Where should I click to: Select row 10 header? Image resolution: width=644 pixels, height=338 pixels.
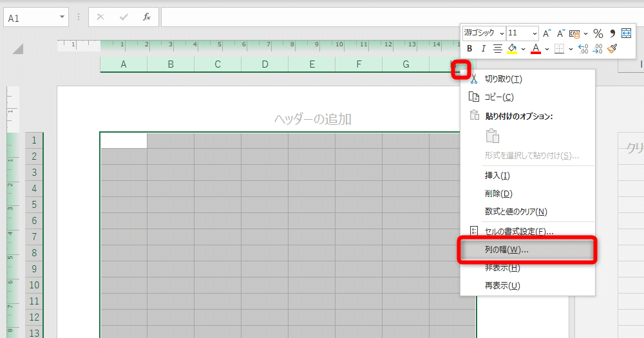tap(34, 285)
